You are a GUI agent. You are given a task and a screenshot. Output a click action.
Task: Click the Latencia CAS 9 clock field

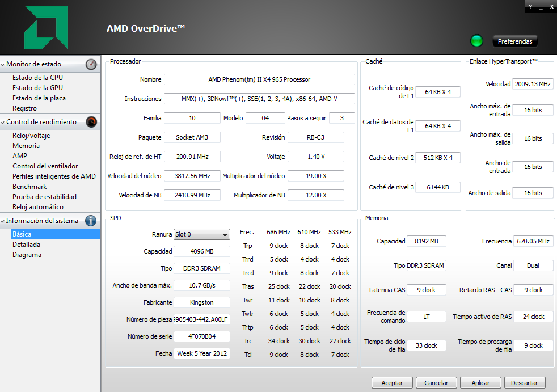pos(427,290)
